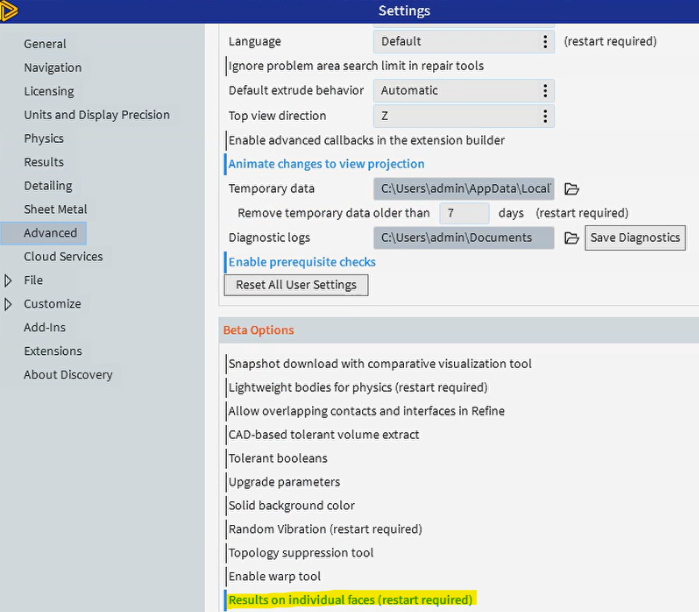This screenshot has width=699, height=612.
Task: Enable the Topology suppression tool option
Action: (x=301, y=553)
